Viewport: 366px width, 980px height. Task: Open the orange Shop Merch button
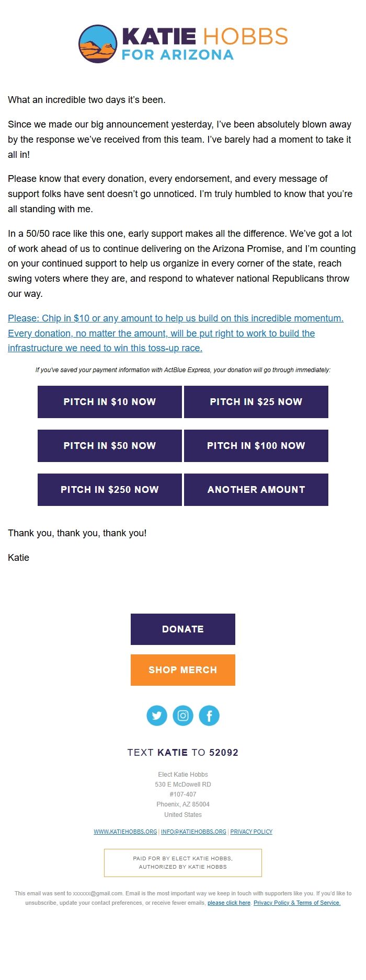pos(183,670)
